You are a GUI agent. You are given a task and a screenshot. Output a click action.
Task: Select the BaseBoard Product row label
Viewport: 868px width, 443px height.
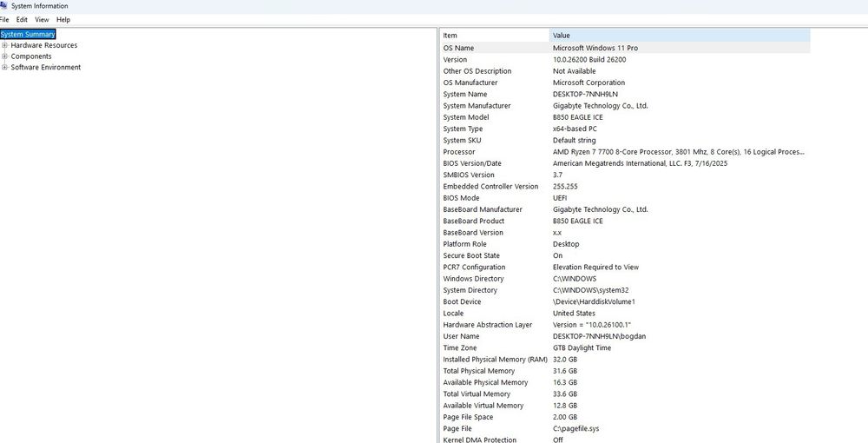pos(473,221)
